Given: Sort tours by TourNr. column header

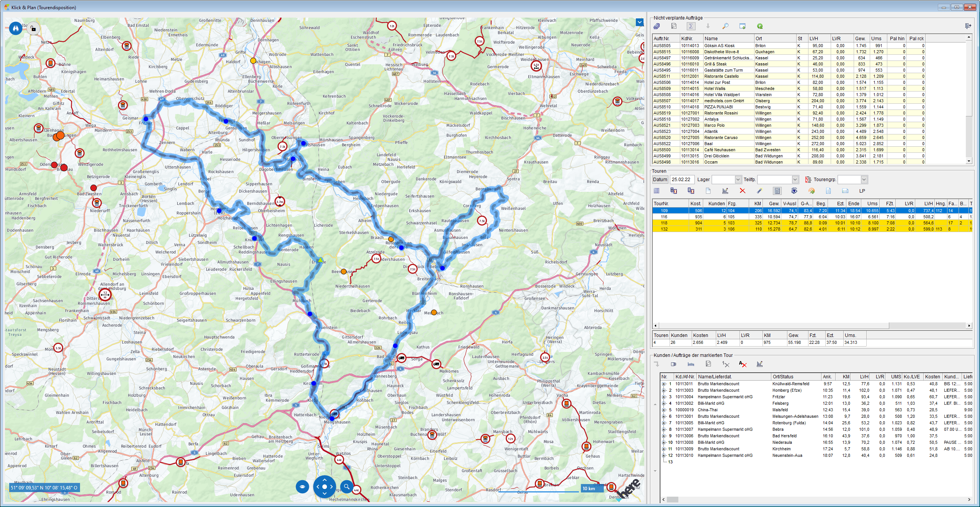Looking at the screenshot, I should tap(670, 204).
